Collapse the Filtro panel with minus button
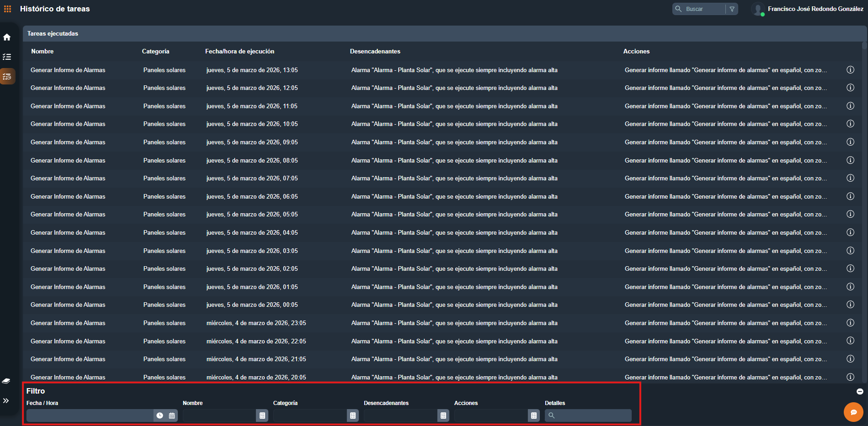This screenshot has width=868, height=426. (859, 391)
